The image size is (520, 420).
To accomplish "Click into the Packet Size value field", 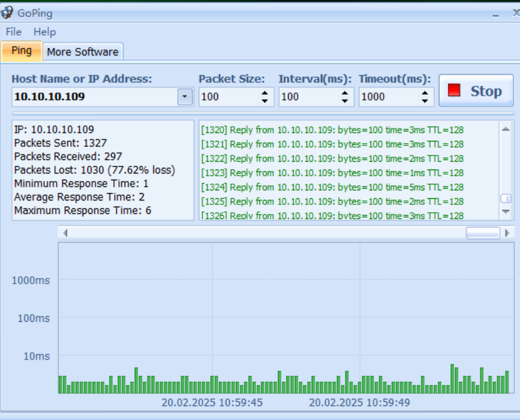I will pos(230,97).
